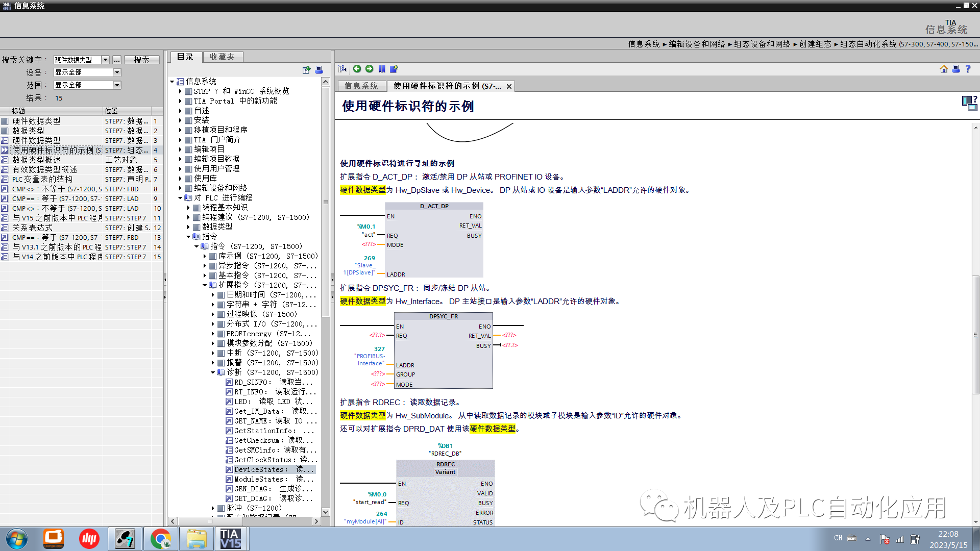Click the keyword field containing 硬件数据类型
Image resolution: width=980 pixels, height=551 pixels.
tap(77, 60)
